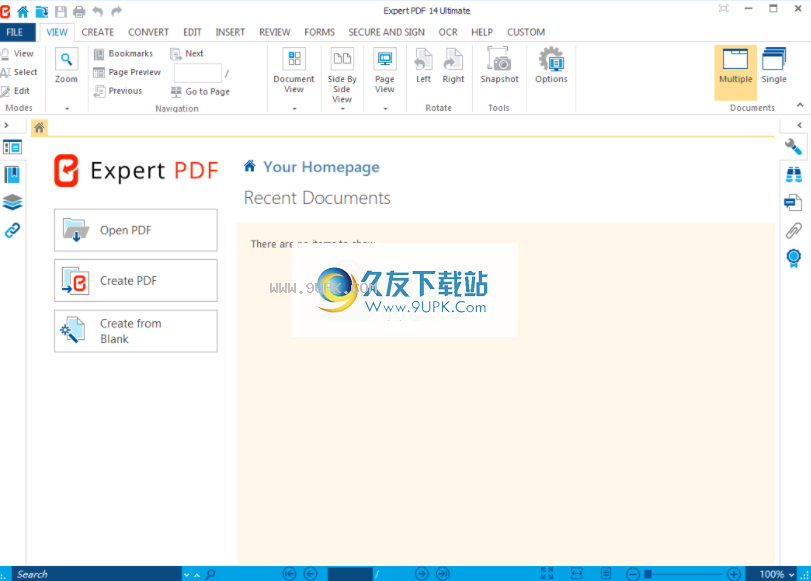
Task: Click the Print icon in title bar
Action: (x=79, y=11)
